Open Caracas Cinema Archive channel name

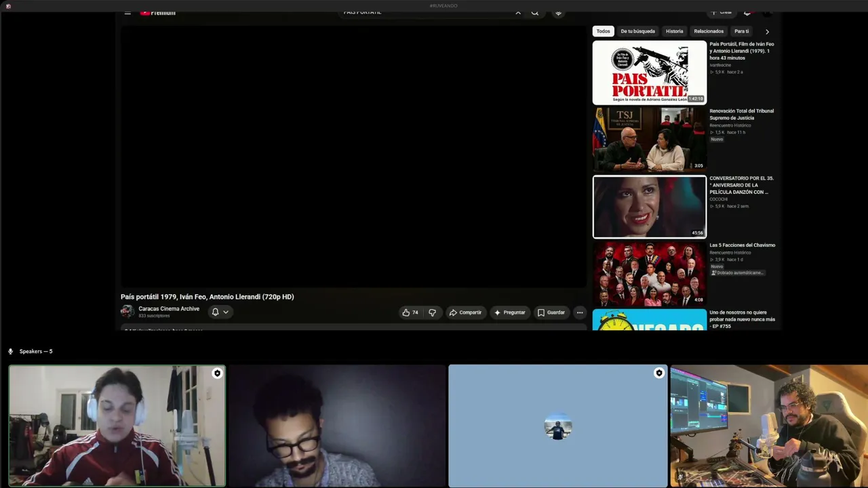point(169,309)
